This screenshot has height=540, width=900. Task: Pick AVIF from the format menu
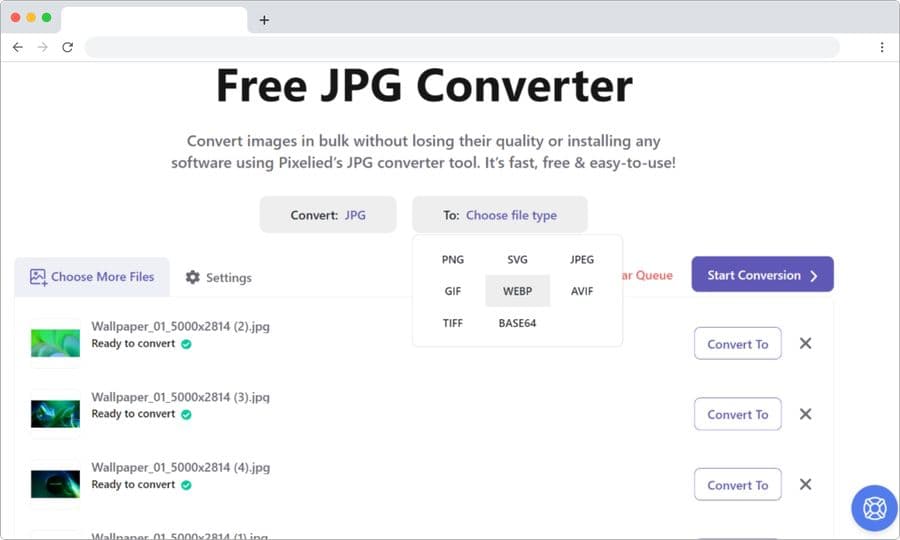582,291
